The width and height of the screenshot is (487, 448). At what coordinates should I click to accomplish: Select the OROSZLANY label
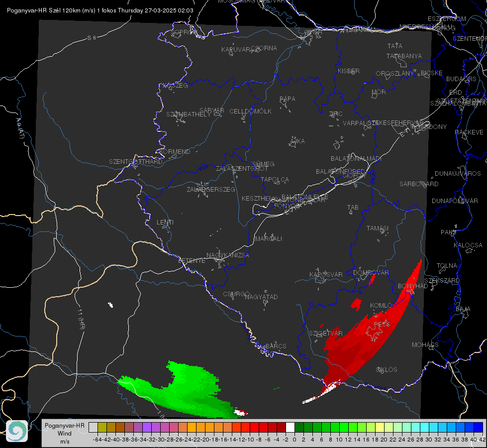394,74
